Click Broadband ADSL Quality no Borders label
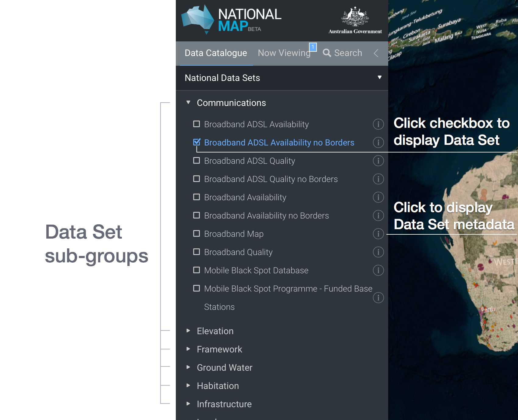 click(271, 179)
